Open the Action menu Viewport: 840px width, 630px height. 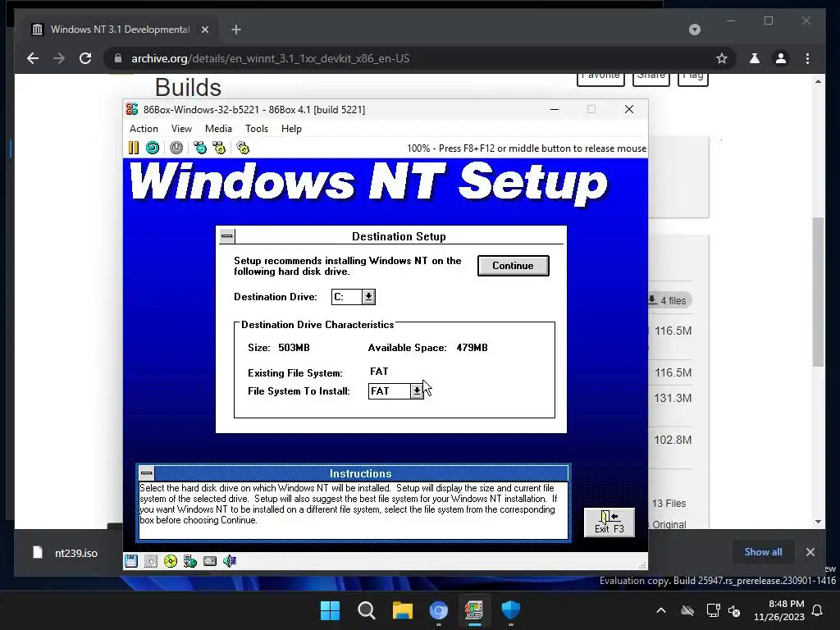(144, 129)
